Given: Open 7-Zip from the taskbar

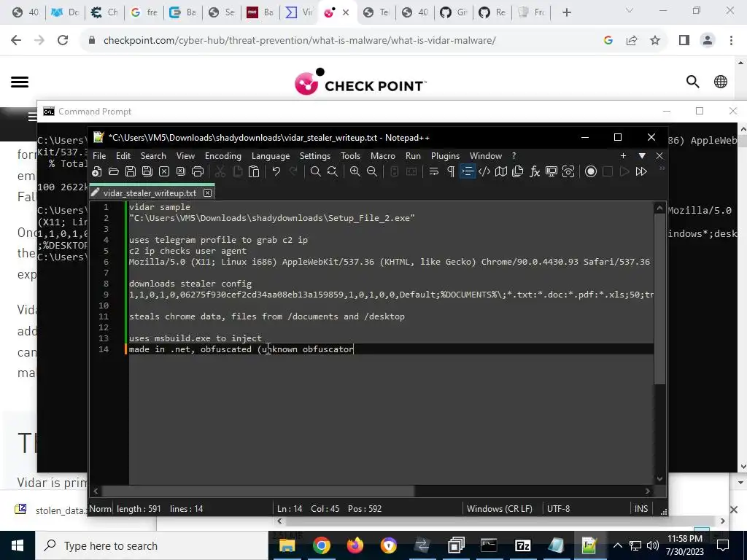Looking at the screenshot, I should pyautogui.click(x=522, y=545).
